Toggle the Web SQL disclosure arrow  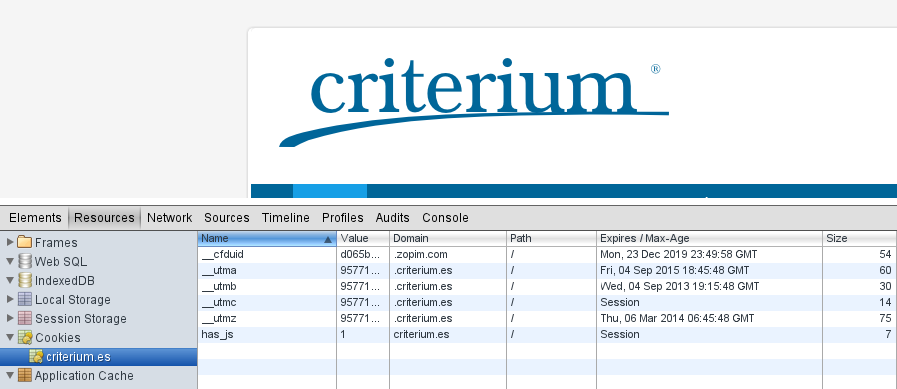point(10,261)
